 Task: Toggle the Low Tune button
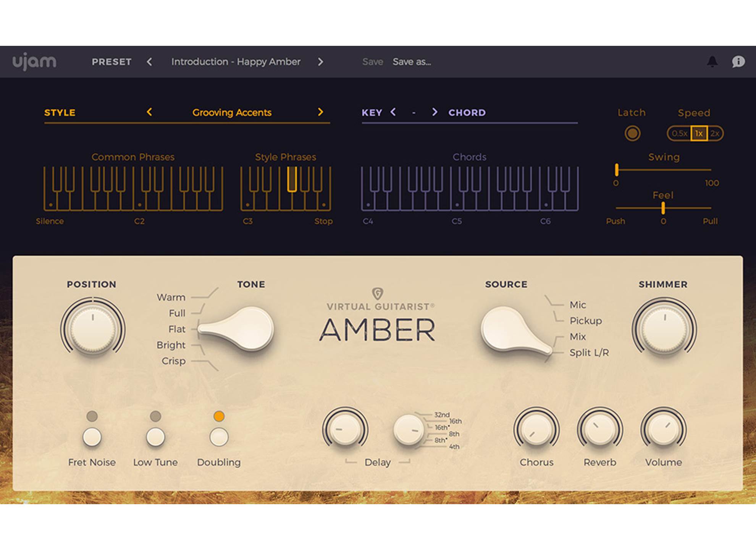(x=155, y=437)
